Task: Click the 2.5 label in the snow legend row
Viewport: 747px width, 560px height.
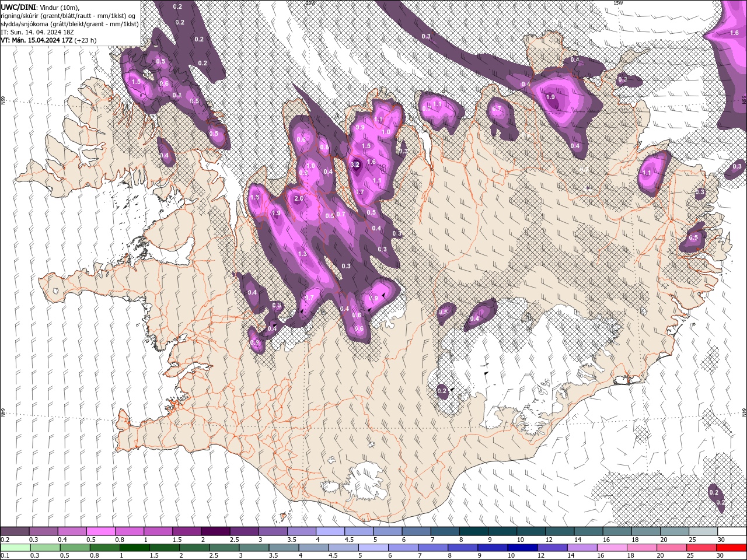Action: [234, 540]
